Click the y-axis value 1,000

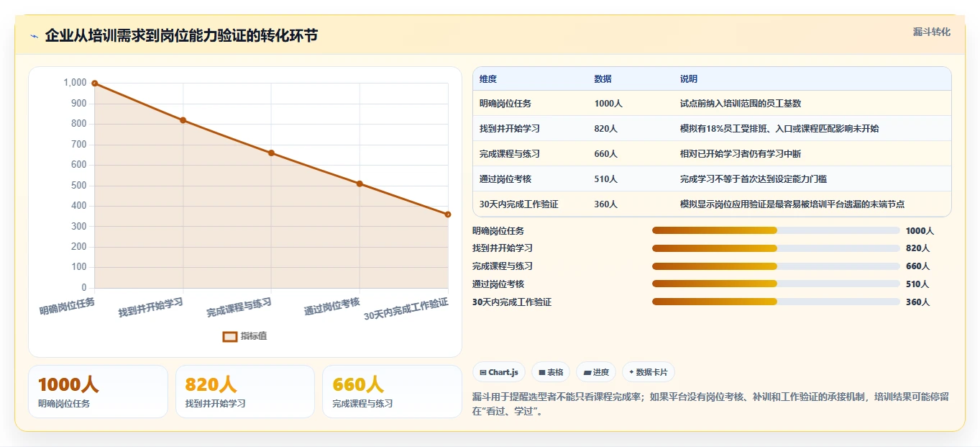[75, 83]
